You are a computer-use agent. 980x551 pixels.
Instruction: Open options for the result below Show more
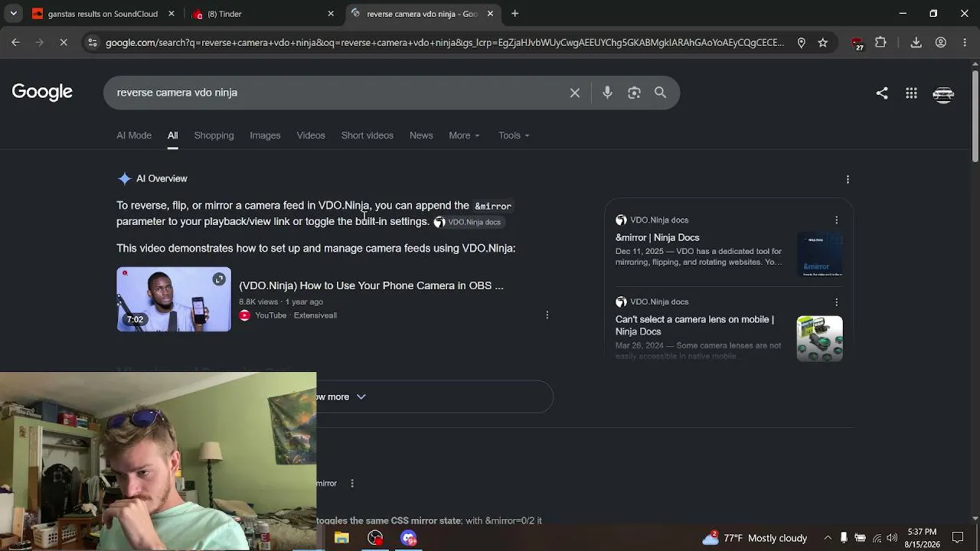[x=352, y=484]
